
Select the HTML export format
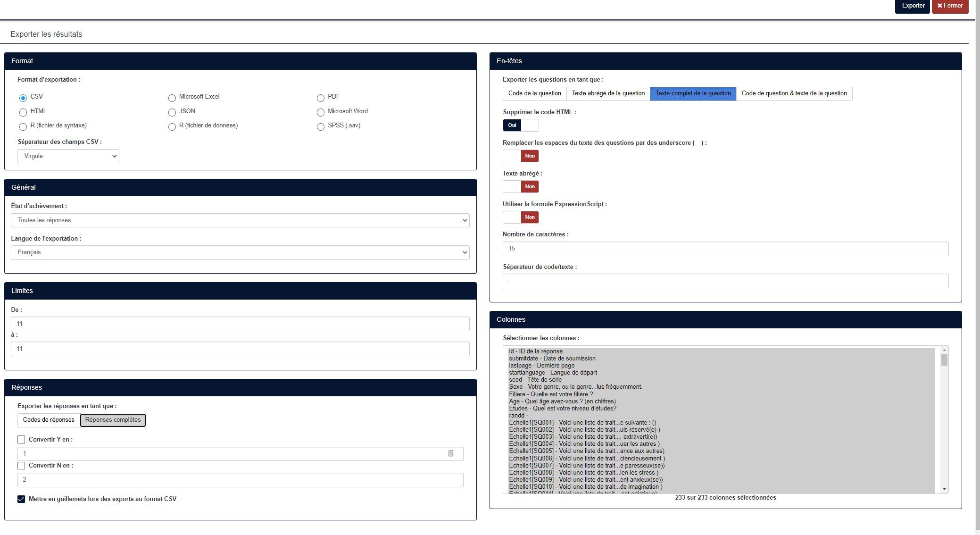pos(23,112)
